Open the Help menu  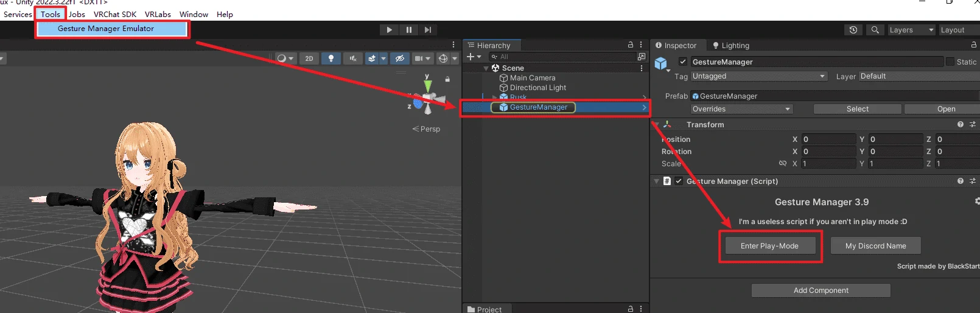[225, 14]
